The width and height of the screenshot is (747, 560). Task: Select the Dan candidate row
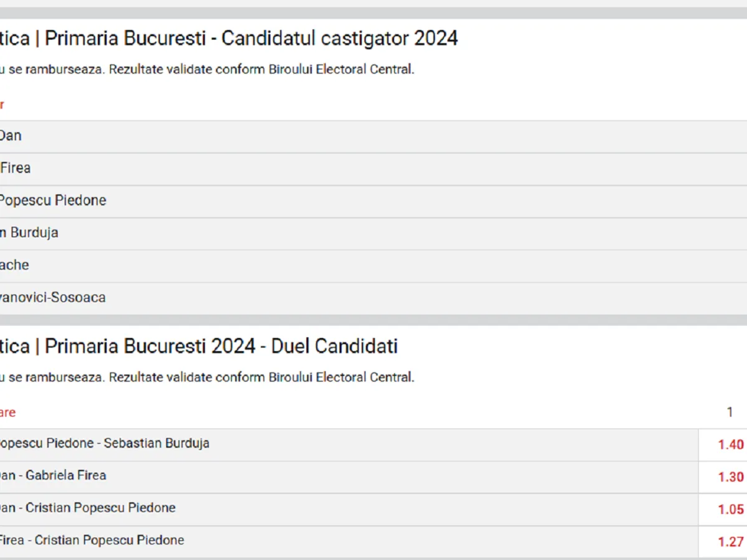(11, 136)
